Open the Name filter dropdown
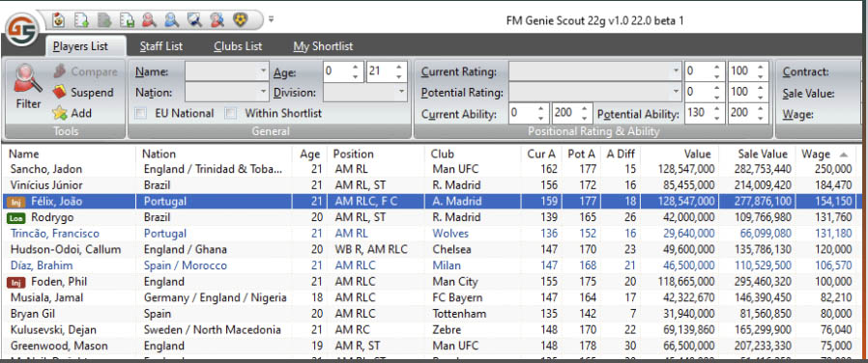Viewport: 868px width, 363px height. (x=264, y=71)
